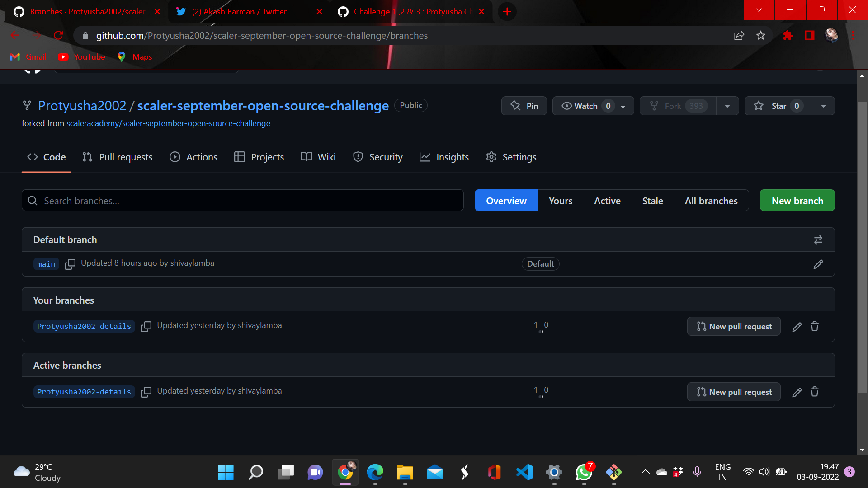Screen dimensions: 868x488
Task: Open Visual Studio Code from taskbar
Action: tap(524, 473)
